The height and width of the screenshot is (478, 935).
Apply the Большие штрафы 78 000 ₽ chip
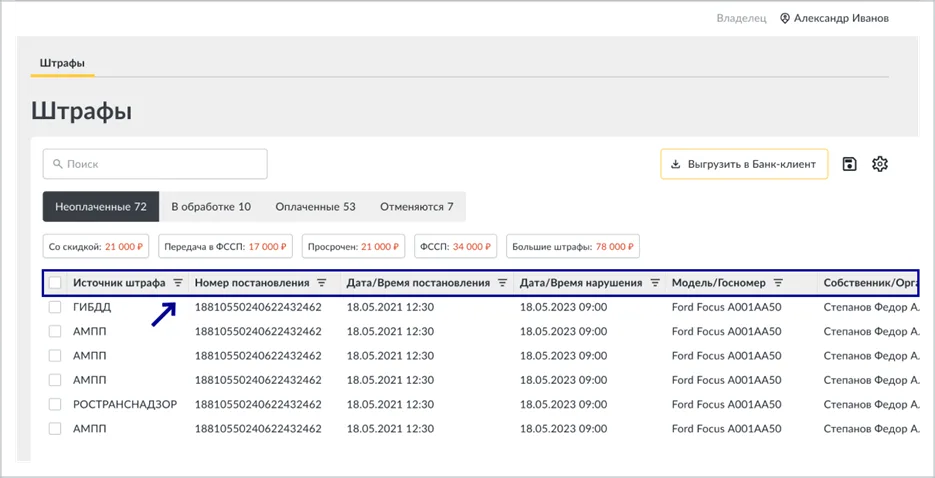573,246
